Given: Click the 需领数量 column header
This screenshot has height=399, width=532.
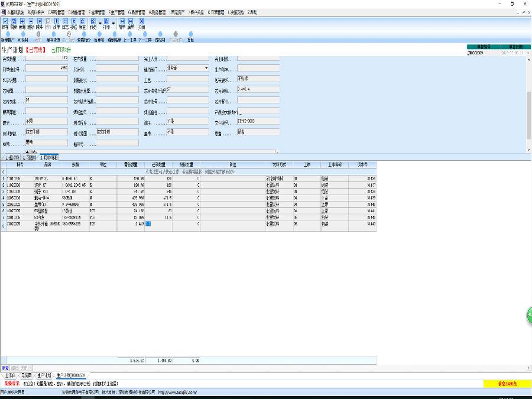Looking at the screenshot, I should [131, 164].
